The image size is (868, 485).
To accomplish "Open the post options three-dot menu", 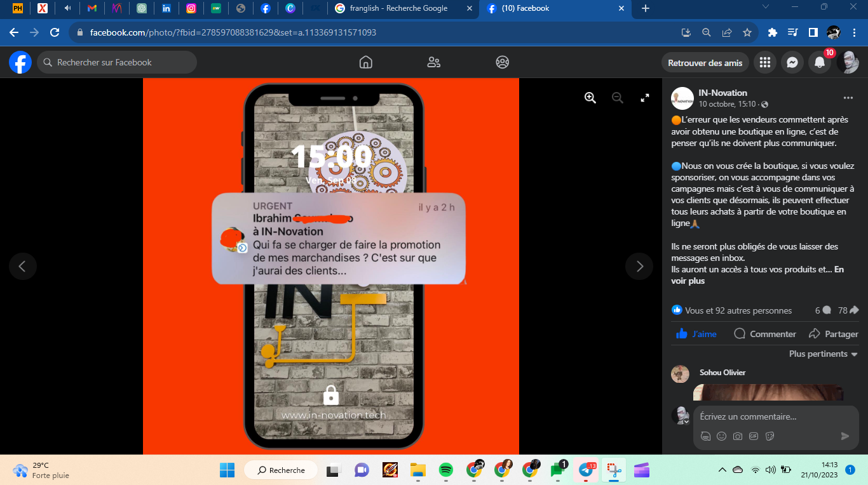I will 848,98.
